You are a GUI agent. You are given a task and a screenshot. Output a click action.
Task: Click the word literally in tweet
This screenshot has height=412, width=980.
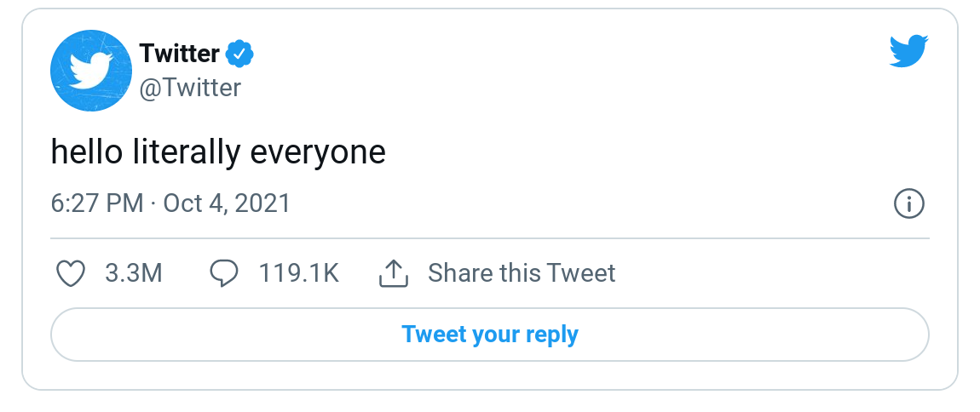pos(187,152)
